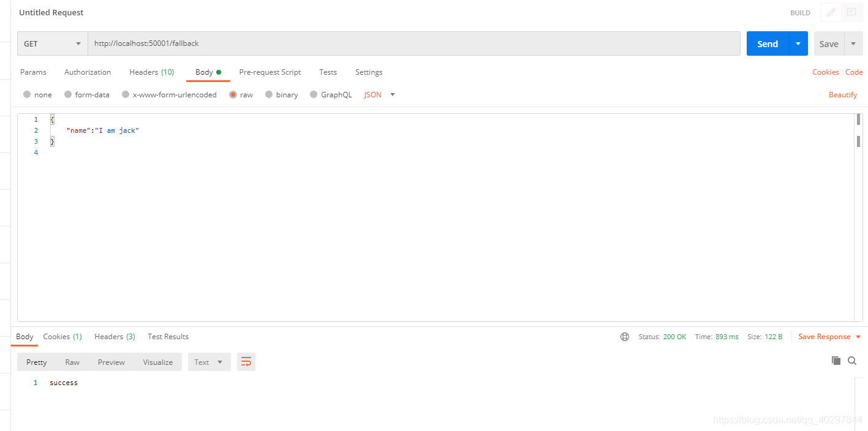Open the Text response format dropdown
The width and height of the screenshot is (868, 431).
(x=209, y=362)
